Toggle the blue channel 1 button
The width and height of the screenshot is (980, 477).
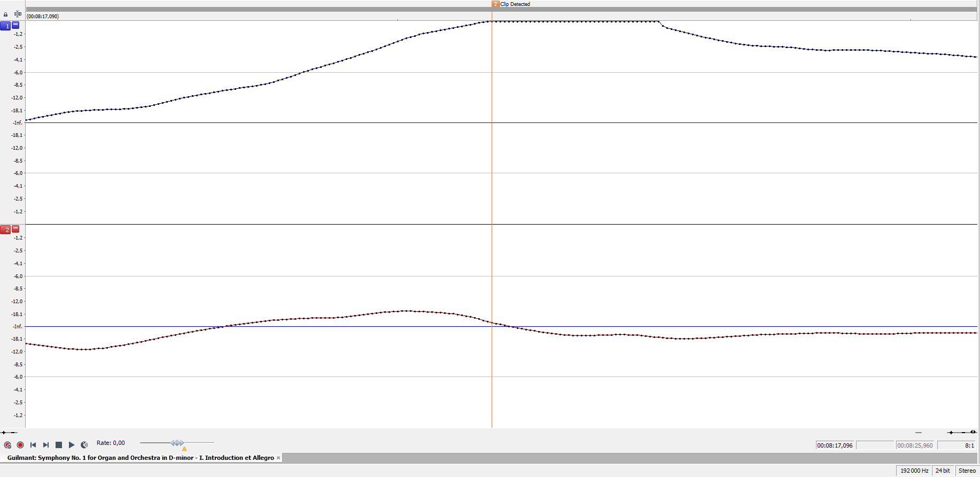(5, 26)
